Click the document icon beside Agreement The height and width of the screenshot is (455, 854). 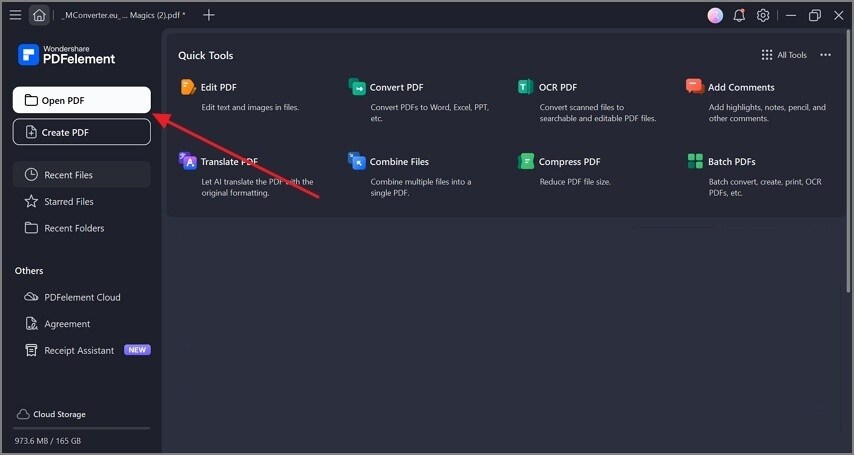[x=31, y=324]
